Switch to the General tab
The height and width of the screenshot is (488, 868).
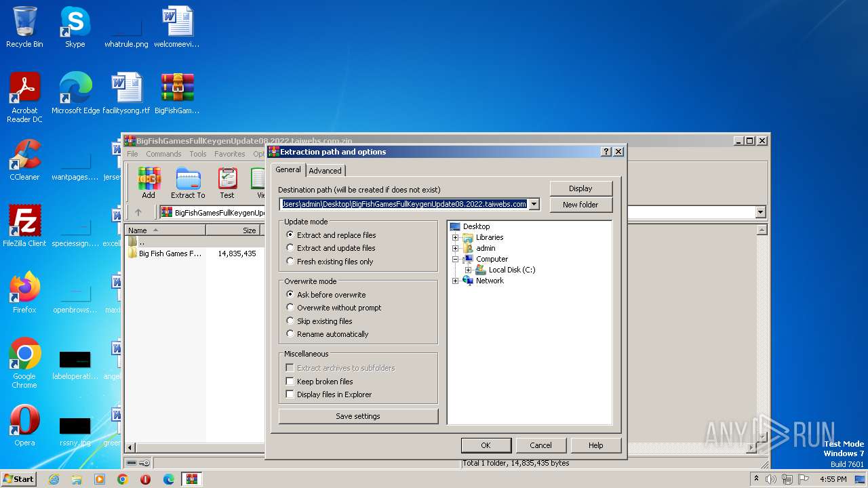pos(288,169)
